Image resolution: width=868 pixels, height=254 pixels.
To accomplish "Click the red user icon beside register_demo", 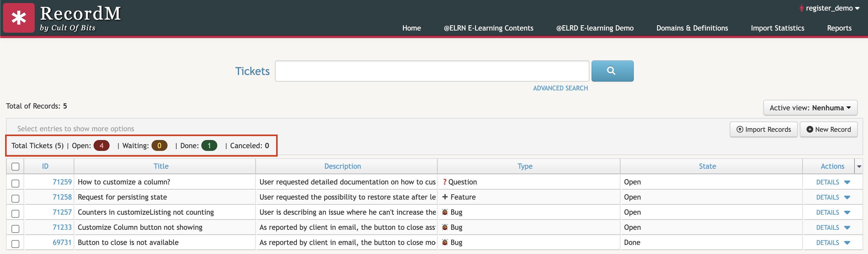I will tap(801, 8).
